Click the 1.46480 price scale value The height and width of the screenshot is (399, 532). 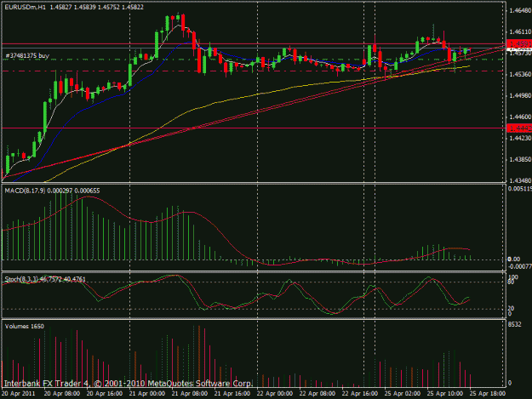(x=520, y=11)
